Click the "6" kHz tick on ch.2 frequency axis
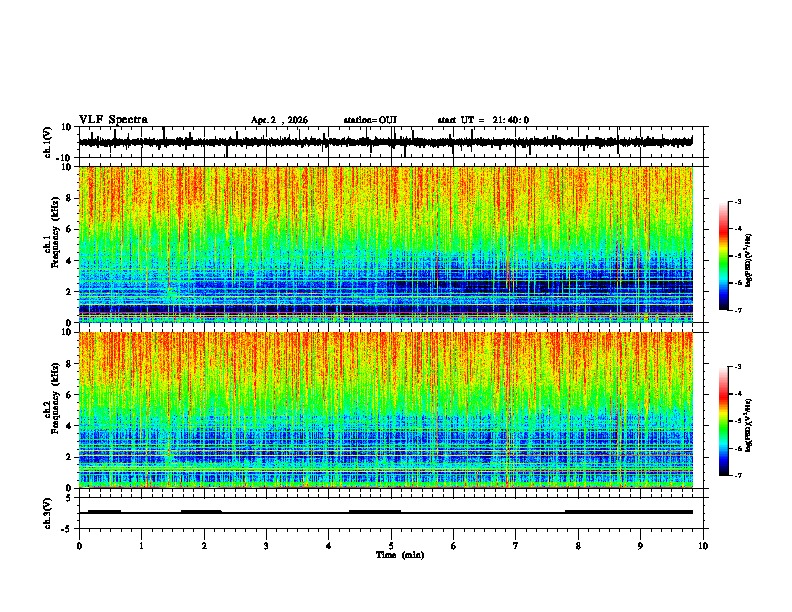 point(70,395)
